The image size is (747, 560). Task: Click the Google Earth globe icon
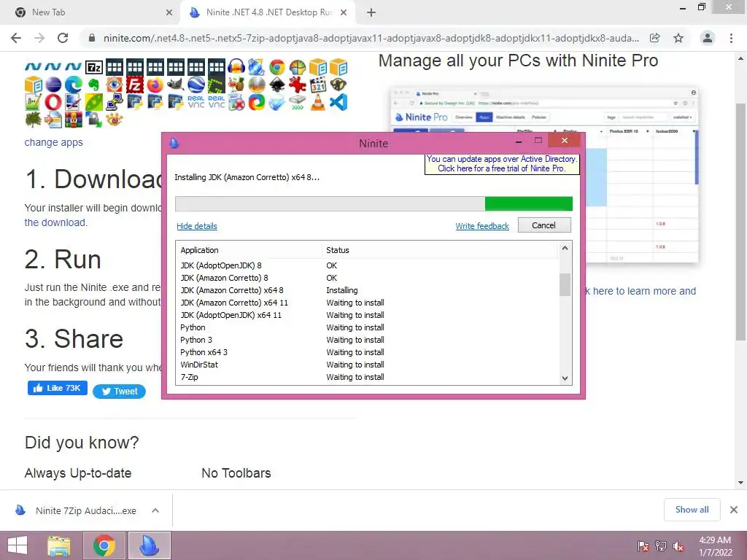click(196, 85)
